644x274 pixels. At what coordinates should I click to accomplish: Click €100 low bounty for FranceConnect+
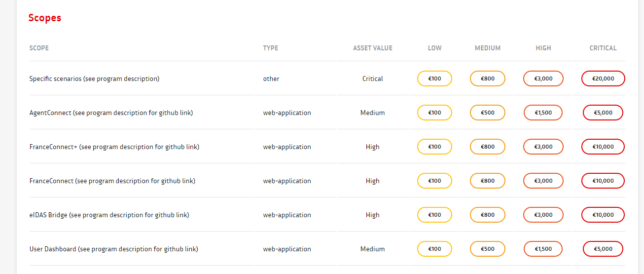tap(434, 147)
